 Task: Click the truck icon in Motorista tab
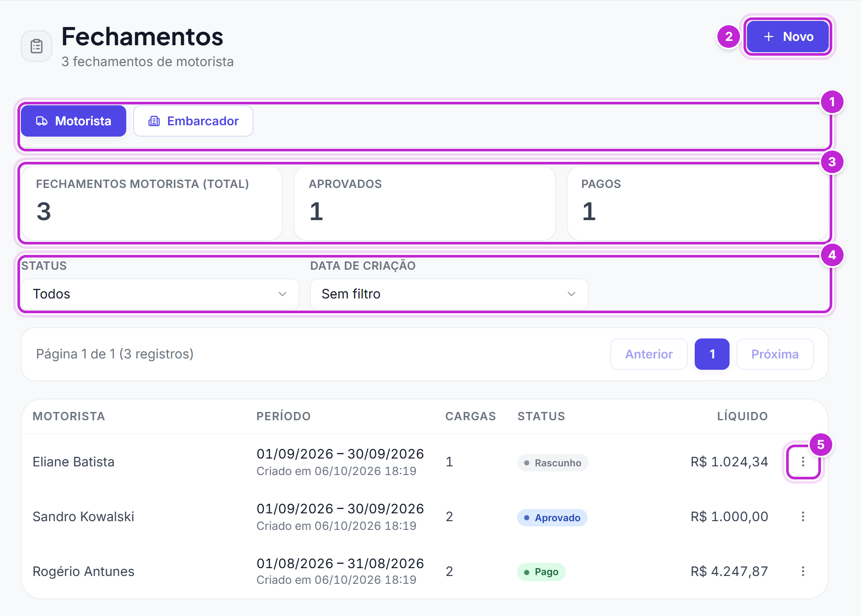click(42, 121)
